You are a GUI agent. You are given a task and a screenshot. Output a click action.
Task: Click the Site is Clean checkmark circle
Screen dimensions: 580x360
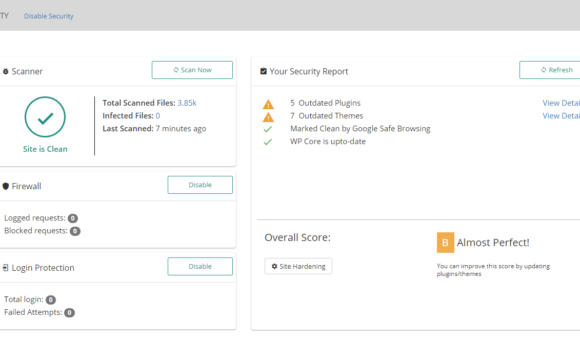click(45, 117)
